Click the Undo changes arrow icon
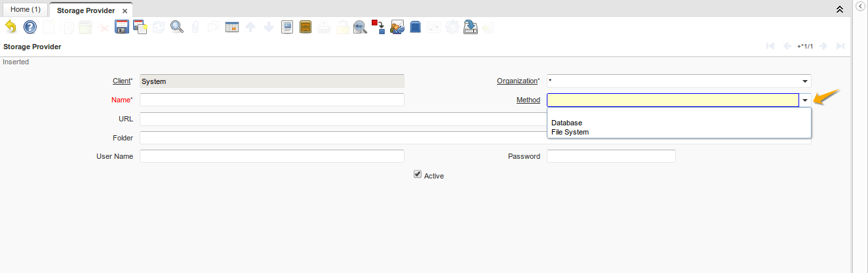 [x=10, y=27]
